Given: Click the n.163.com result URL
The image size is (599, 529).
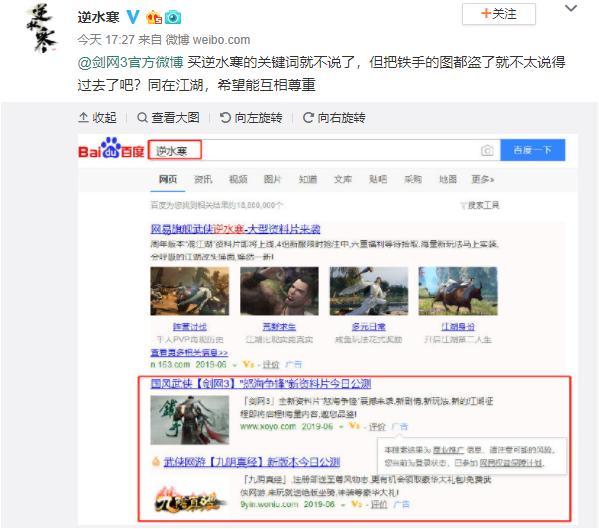Looking at the screenshot, I should coord(170,365).
